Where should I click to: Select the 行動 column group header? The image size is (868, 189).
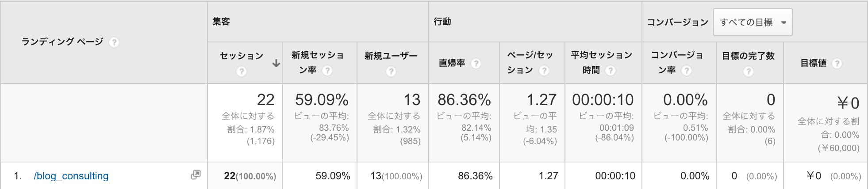pyautogui.click(x=442, y=22)
